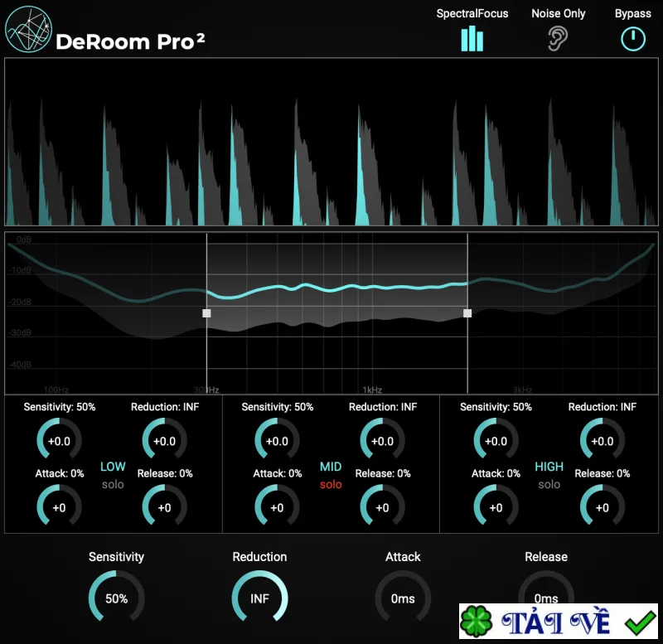Click the main Reduction INF knob
The height and width of the screenshot is (644, 663).
[x=259, y=598]
